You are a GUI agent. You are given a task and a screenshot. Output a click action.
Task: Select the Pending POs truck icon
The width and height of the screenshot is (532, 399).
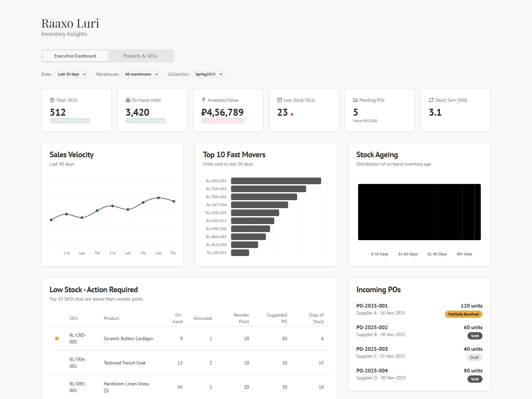[x=355, y=100]
